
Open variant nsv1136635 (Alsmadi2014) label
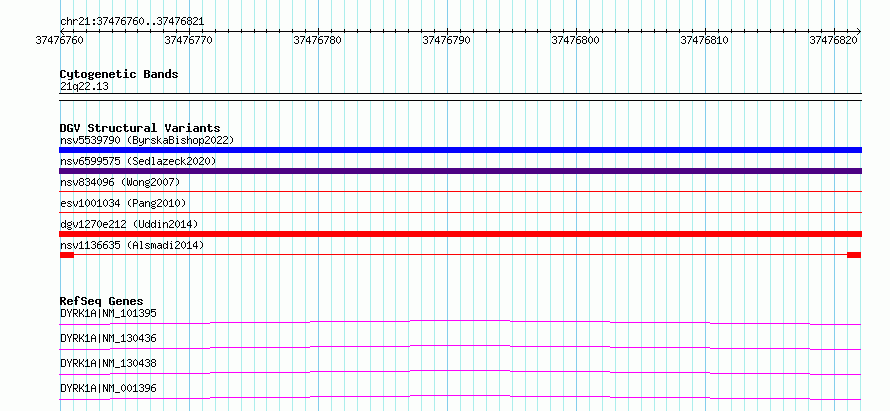(132, 245)
